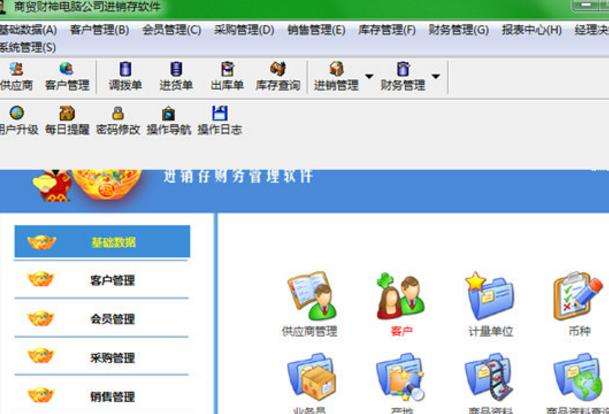Open 每日提醒 in the toolbar

(x=67, y=120)
